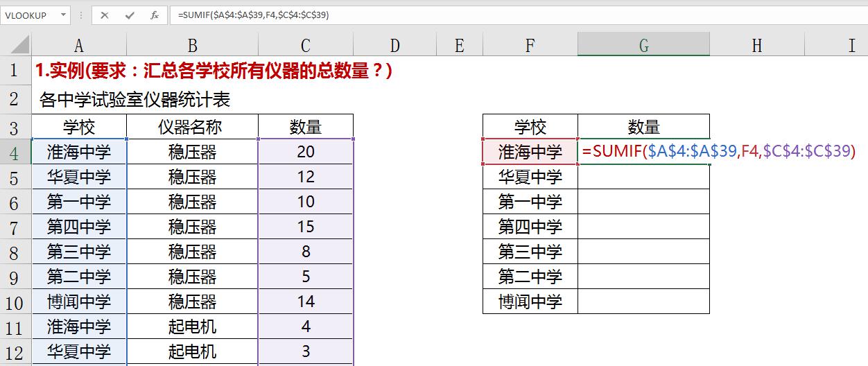Select quantity cell with value 8

coord(306,252)
